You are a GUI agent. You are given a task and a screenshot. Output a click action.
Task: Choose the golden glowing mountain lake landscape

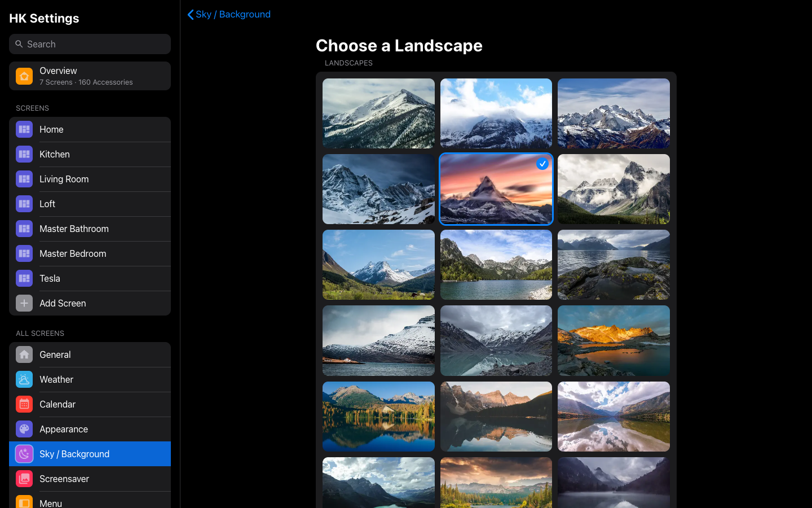tap(614, 340)
